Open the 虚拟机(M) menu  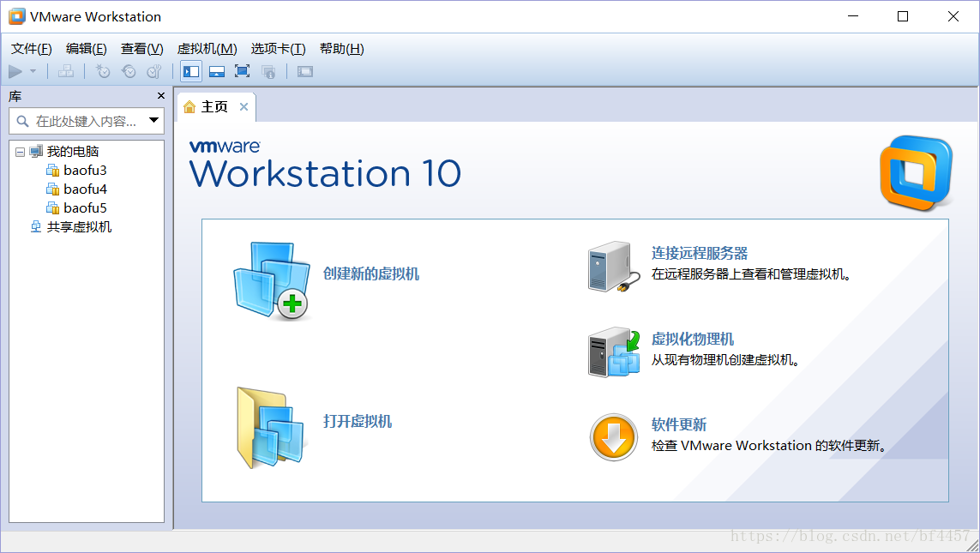[207, 49]
